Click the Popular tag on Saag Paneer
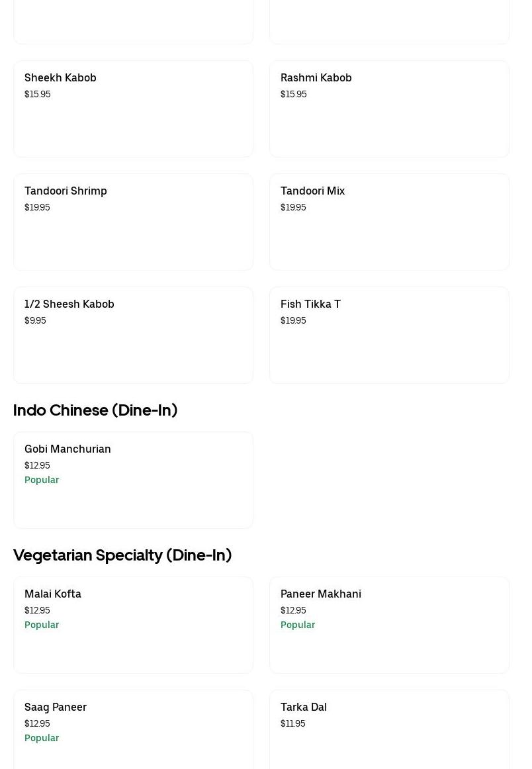The width and height of the screenshot is (532, 769). (x=42, y=738)
